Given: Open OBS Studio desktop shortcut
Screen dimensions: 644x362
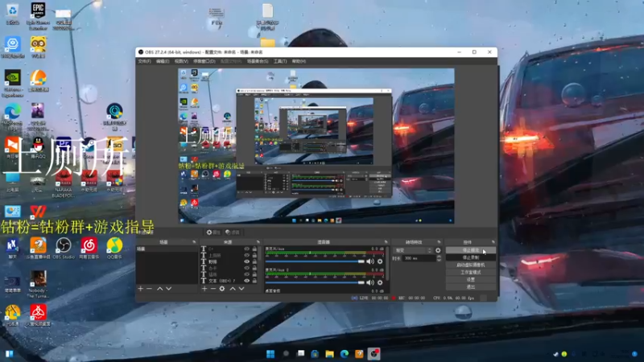Looking at the screenshot, I should coord(64,248).
